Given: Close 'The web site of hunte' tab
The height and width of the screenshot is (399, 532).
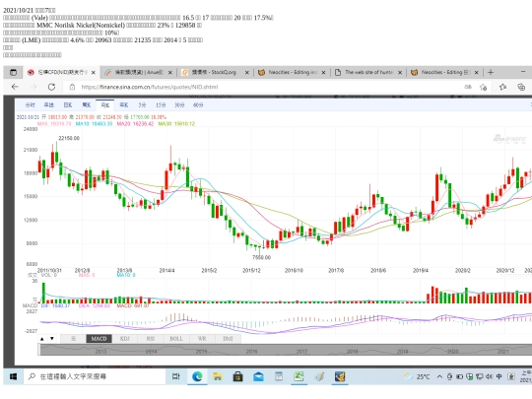Looking at the screenshot, I should [400, 72].
